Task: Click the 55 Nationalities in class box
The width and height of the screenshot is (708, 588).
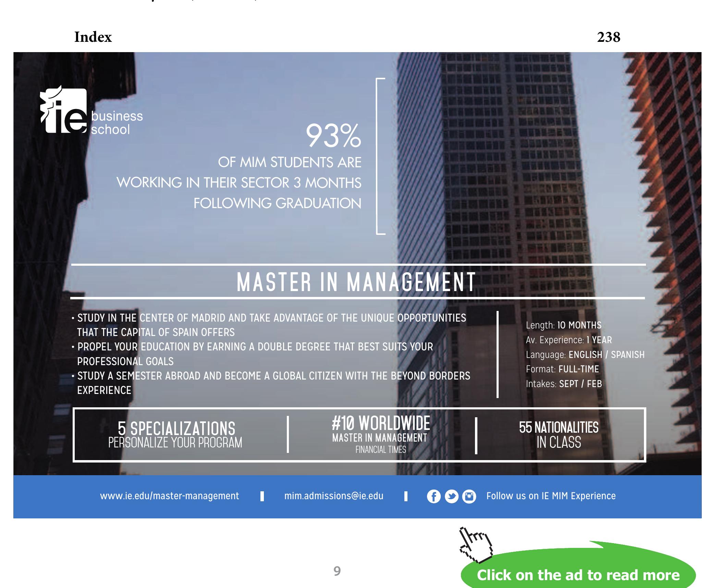Action: 559,435
